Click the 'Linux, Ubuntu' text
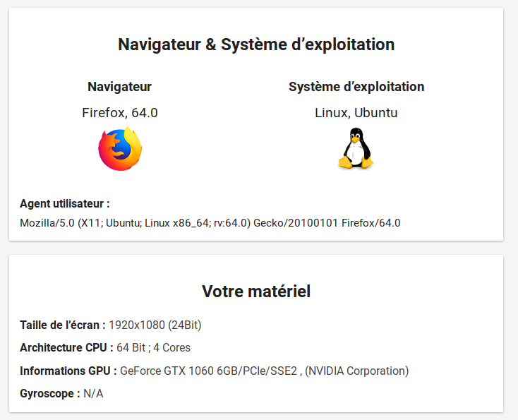Image resolution: width=518 pixels, height=420 pixels. (356, 113)
